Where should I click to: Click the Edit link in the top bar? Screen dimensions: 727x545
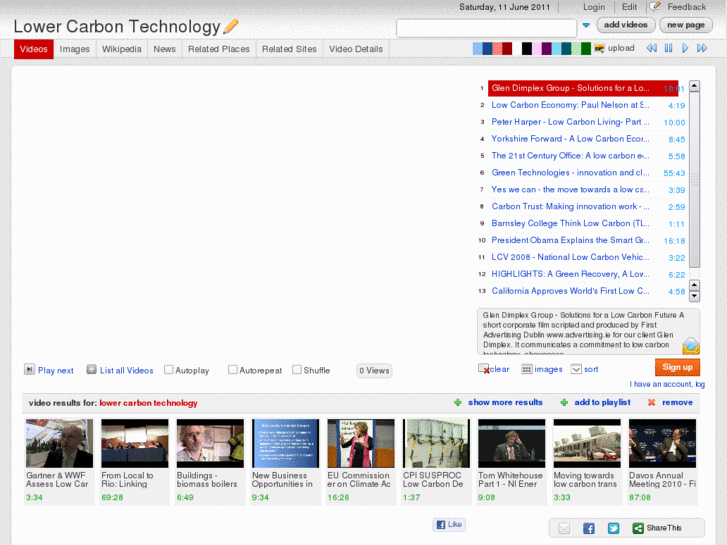click(x=629, y=7)
